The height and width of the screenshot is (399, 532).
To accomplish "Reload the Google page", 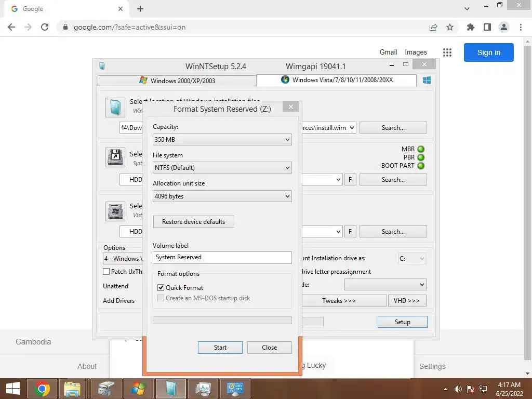I will 45,27.
